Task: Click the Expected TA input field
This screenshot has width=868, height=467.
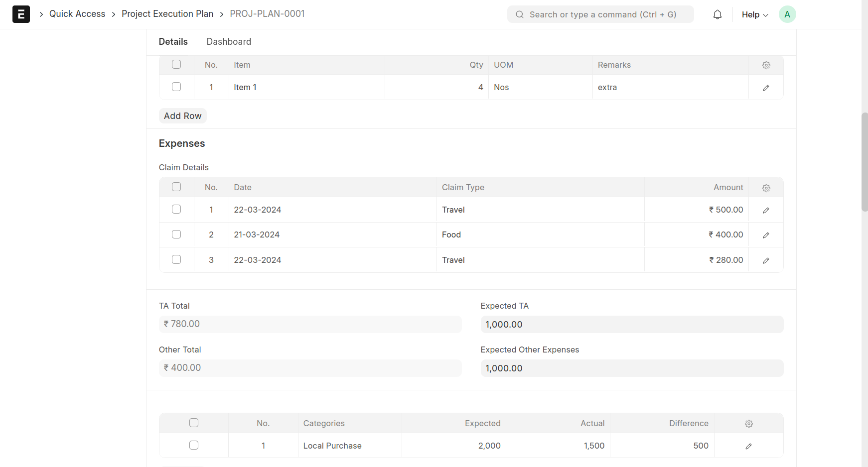Action: [x=631, y=325]
